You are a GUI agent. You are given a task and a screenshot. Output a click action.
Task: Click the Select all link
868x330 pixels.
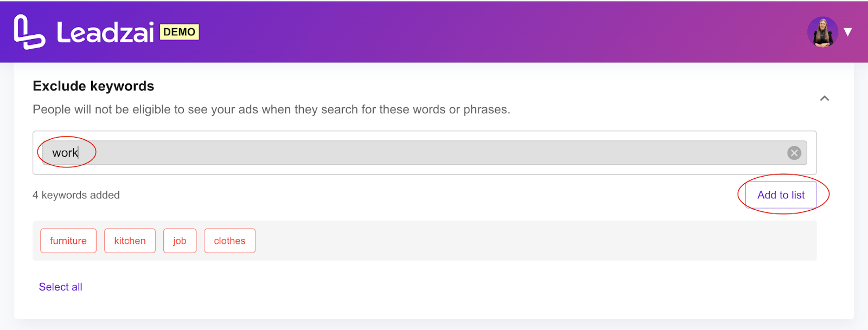click(x=61, y=287)
